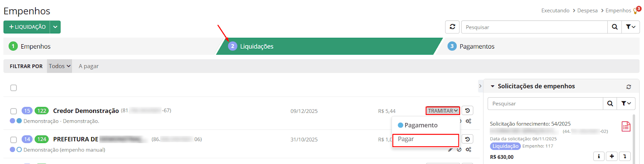Viewport: 644px width, 164px height.
Task: Tick the checkbox for the PREFEITURA row
Action: pos(14,139)
